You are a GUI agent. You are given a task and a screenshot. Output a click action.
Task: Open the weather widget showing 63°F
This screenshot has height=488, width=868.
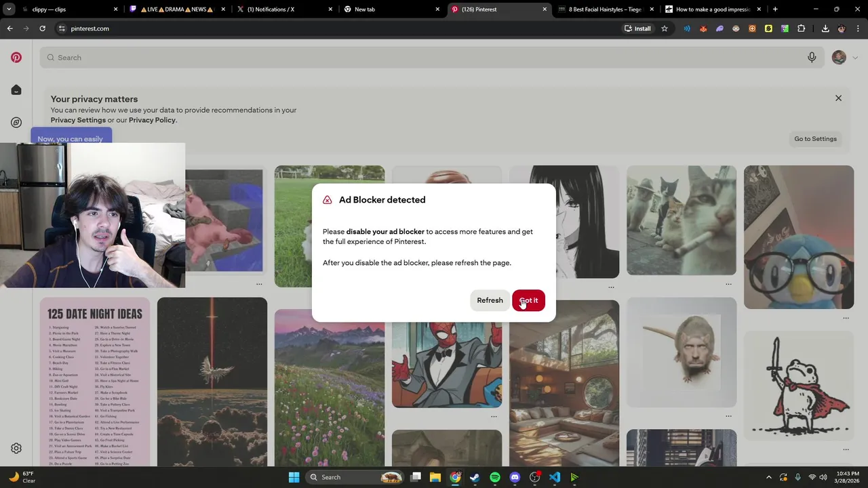(22, 477)
